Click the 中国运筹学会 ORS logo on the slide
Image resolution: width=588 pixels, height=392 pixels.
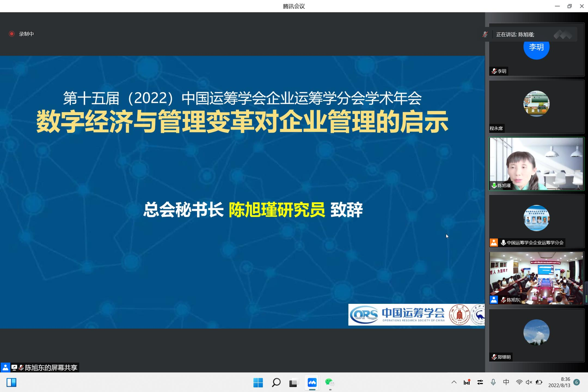click(397, 315)
